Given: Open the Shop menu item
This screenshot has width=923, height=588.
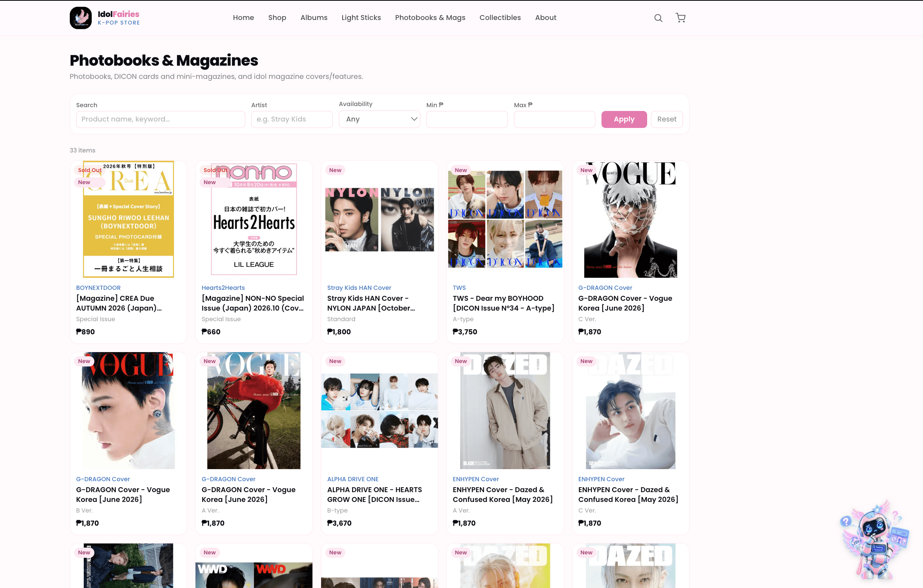Looking at the screenshot, I should (277, 18).
